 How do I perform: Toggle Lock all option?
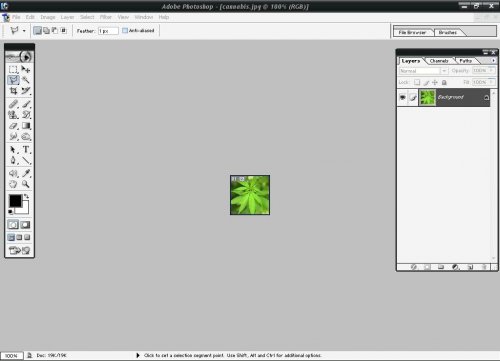click(x=444, y=82)
